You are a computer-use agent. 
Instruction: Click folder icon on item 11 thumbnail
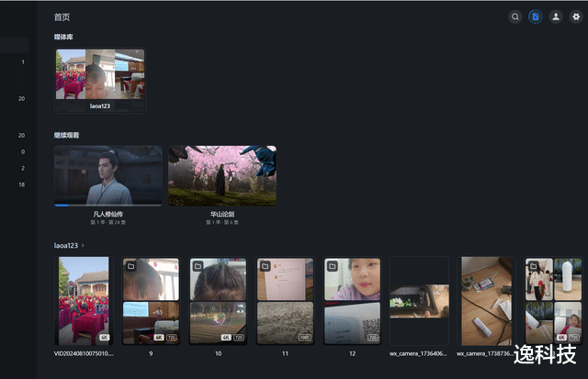tap(266, 266)
